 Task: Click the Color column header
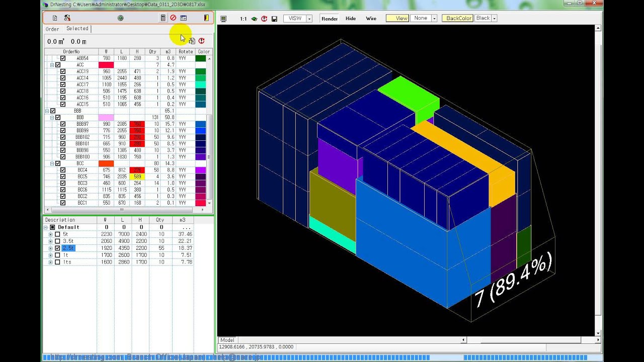coord(203,52)
